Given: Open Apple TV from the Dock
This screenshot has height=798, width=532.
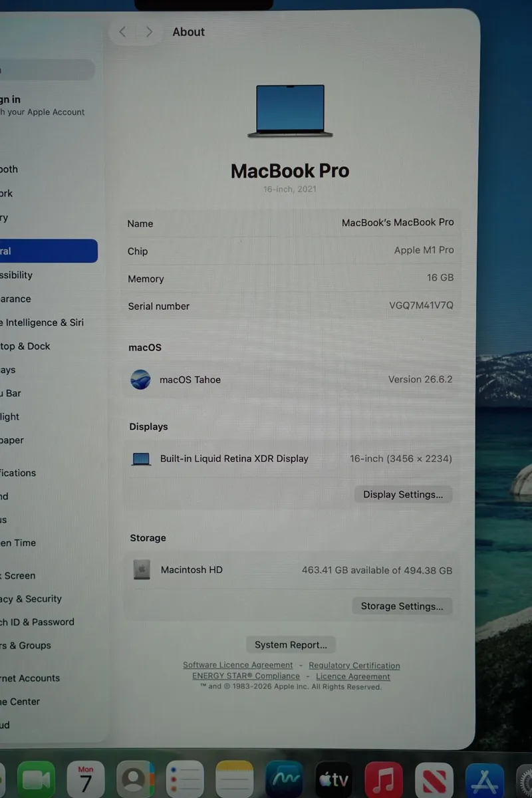Looking at the screenshot, I should 334,779.
